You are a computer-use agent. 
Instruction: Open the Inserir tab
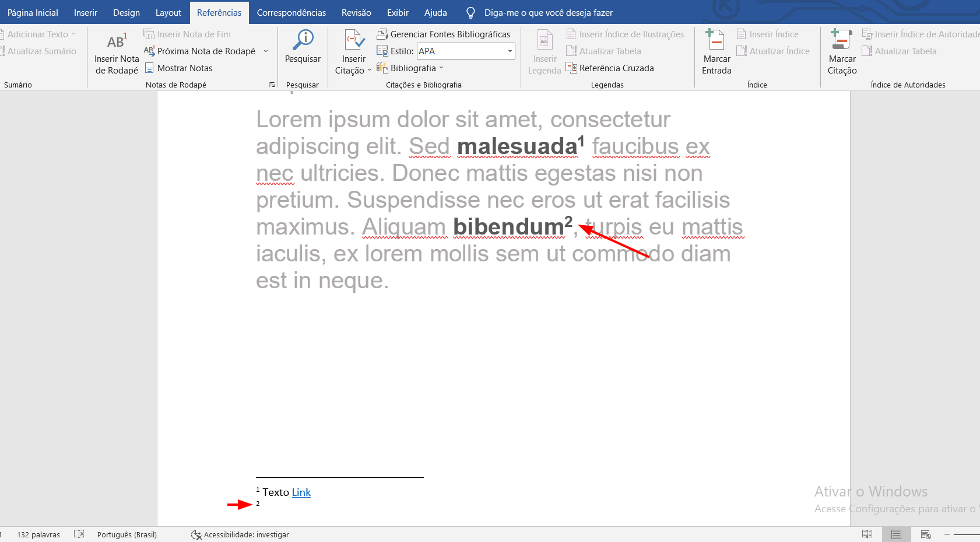tap(86, 12)
